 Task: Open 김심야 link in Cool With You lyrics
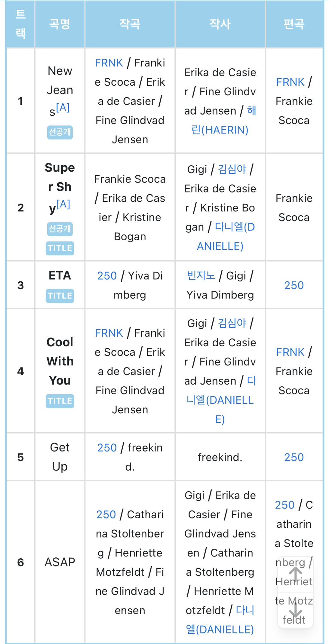coord(232,323)
